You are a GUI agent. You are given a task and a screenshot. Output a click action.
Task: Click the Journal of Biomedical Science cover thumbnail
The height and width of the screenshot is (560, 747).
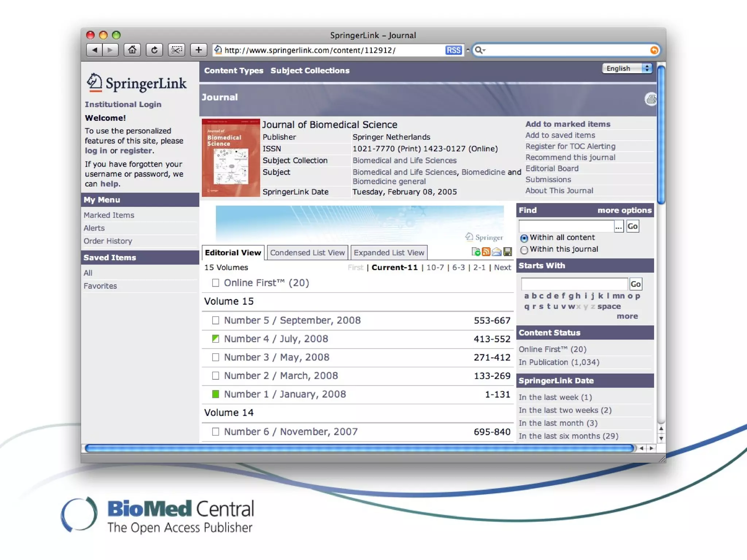(231, 157)
